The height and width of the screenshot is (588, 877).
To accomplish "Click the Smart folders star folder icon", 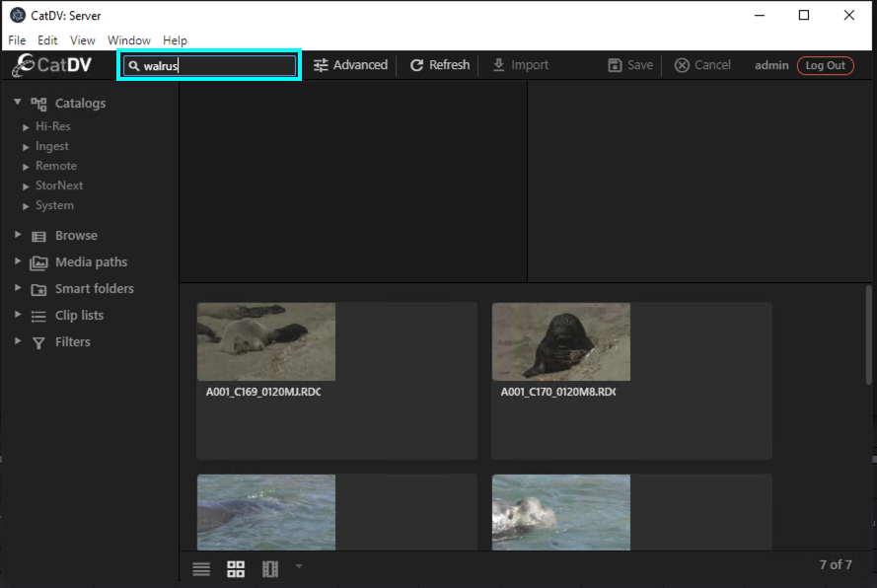I will click(38, 289).
